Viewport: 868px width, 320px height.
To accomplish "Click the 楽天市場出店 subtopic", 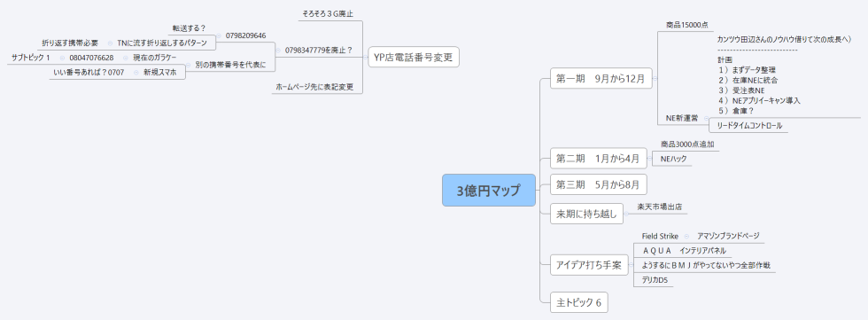I will pyautogui.click(x=659, y=207).
